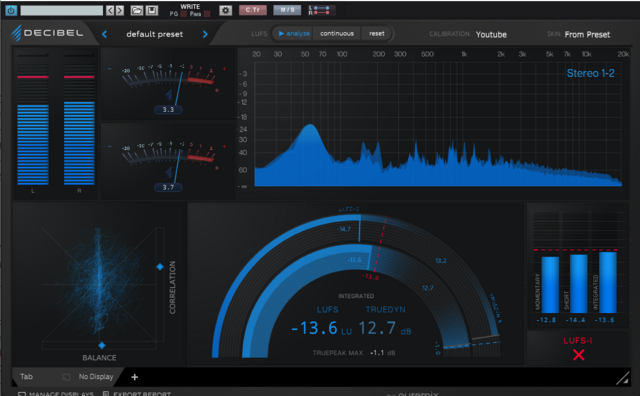Screen dimensions: 640x396
Task: Click the correlation diamond marker
Action: [160, 267]
